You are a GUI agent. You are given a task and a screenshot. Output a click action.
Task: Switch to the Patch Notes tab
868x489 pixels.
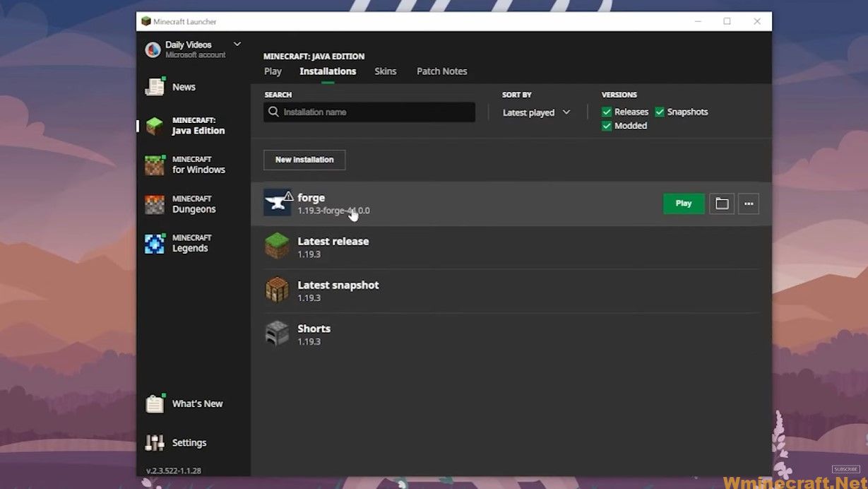tap(442, 71)
